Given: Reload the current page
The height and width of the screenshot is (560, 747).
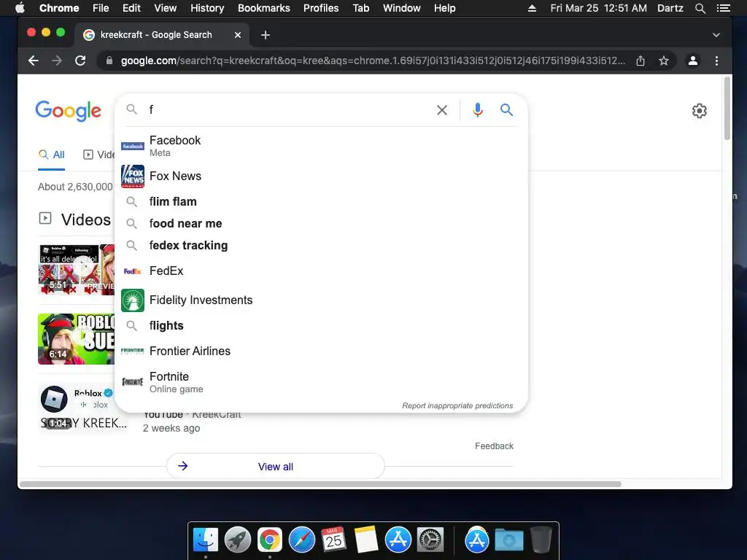Looking at the screenshot, I should pos(80,61).
